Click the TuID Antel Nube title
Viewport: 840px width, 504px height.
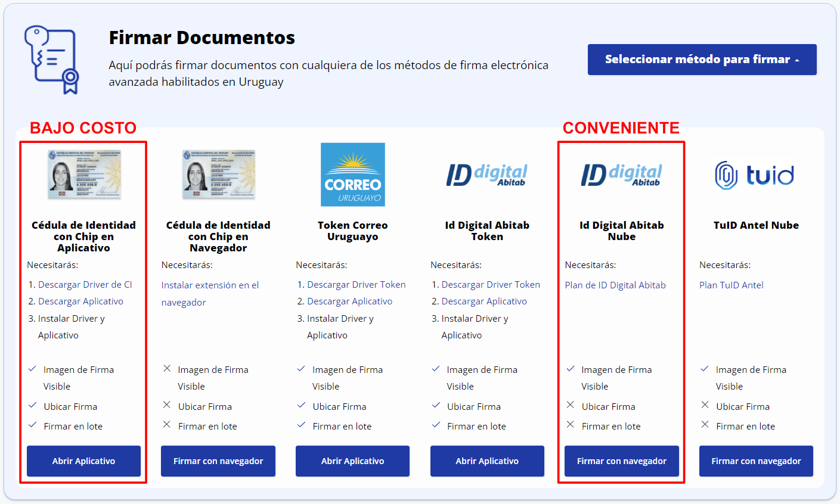pos(756,225)
